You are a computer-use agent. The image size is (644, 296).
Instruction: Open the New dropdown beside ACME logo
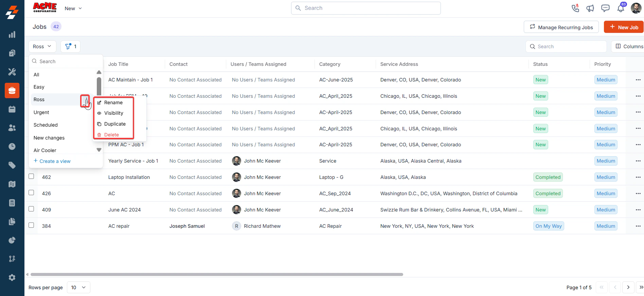pos(73,8)
